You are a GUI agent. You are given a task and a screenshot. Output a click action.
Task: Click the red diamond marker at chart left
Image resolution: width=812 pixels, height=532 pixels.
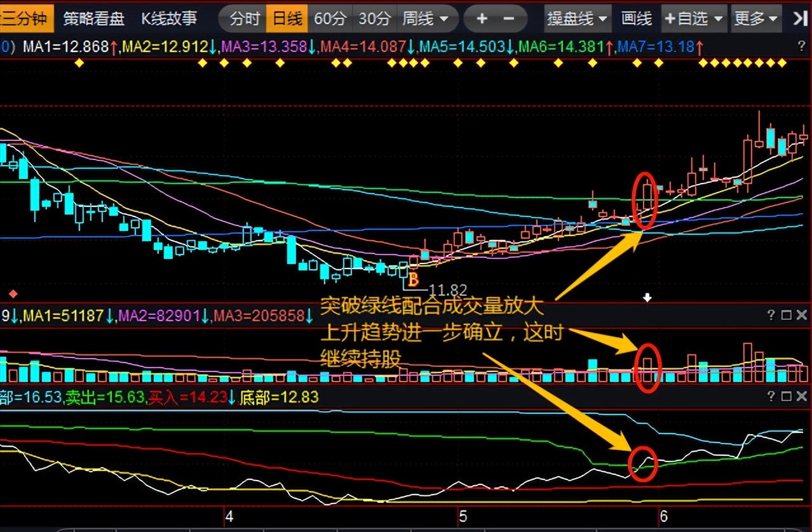(13, 294)
